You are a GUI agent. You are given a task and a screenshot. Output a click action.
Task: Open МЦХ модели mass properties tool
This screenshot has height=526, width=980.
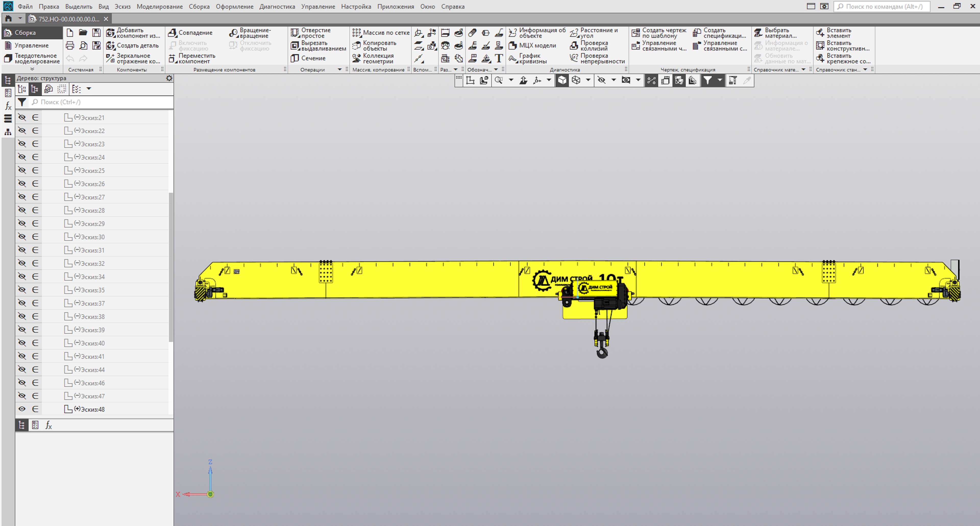(x=513, y=45)
